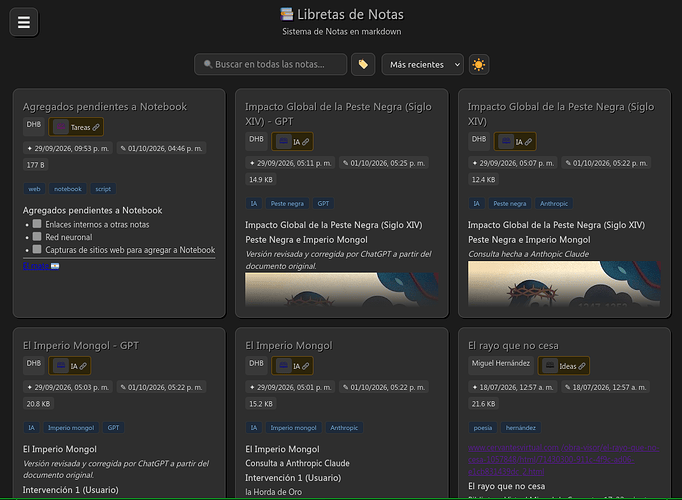The height and width of the screenshot is (500, 682).
Task: Click the Ideas notebook badge
Action: [x=564, y=366]
